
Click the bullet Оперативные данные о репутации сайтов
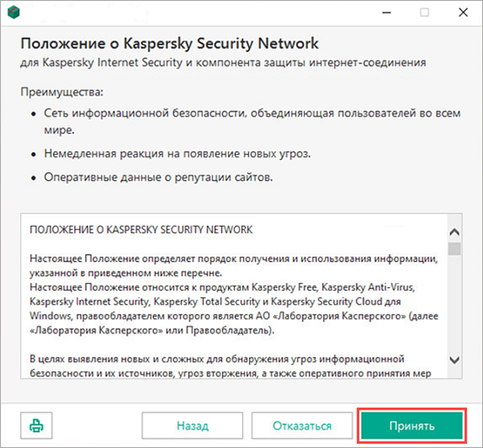(x=158, y=177)
